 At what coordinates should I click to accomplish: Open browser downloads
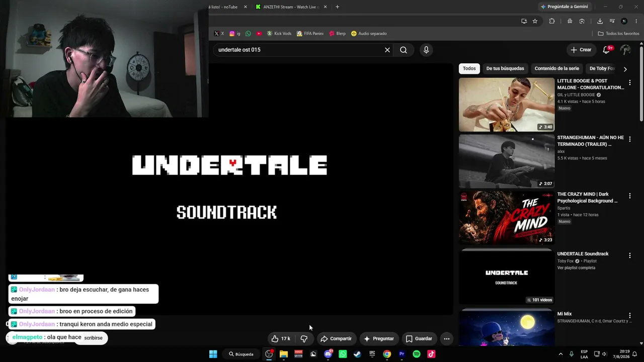(x=600, y=21)
